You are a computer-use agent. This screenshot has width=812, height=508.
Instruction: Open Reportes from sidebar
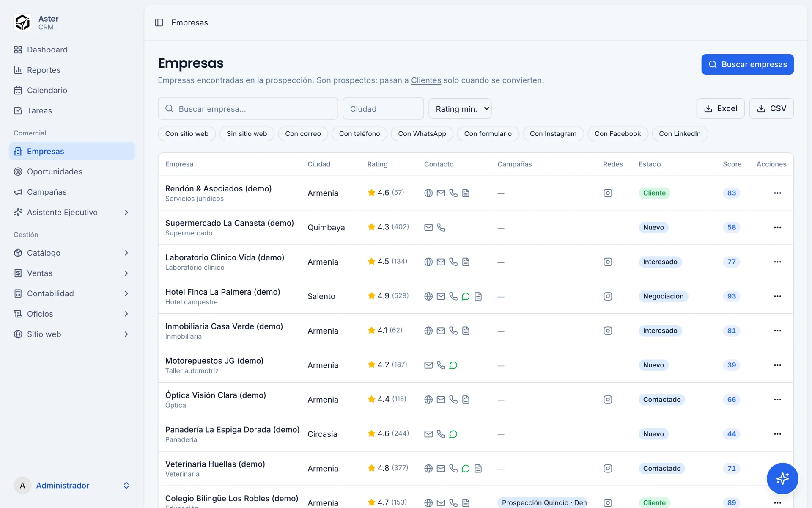[72, 70]
